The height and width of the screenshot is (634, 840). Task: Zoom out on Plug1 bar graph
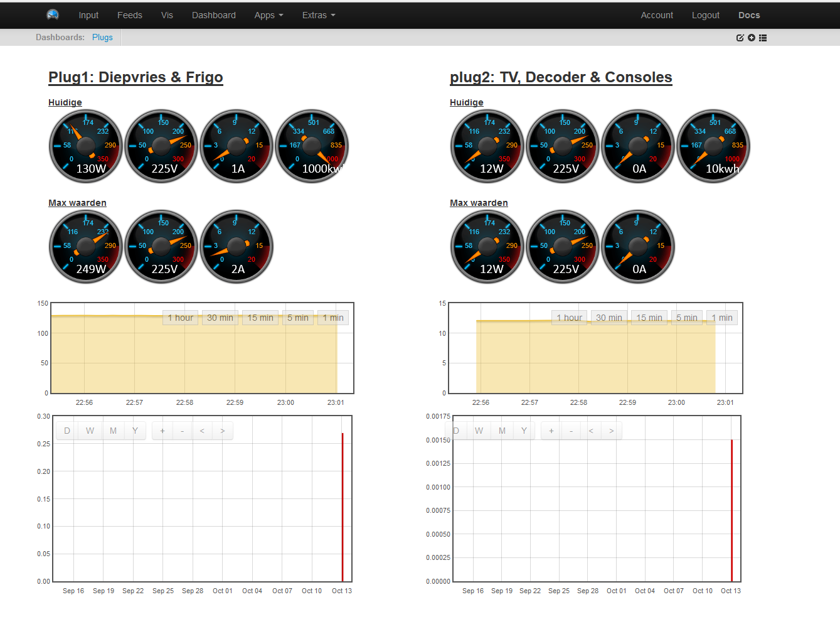(183, 431)
